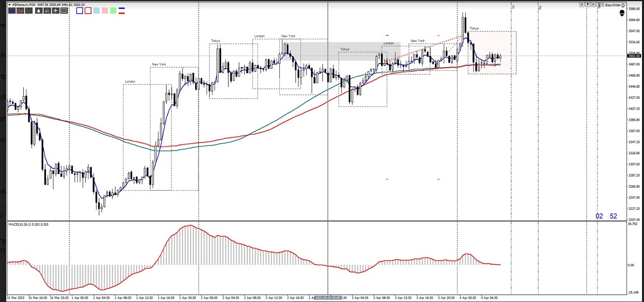Screen dimensions: 644x302
Task: Toggle the H button in top-right corner
Action: tap(593, 4)
